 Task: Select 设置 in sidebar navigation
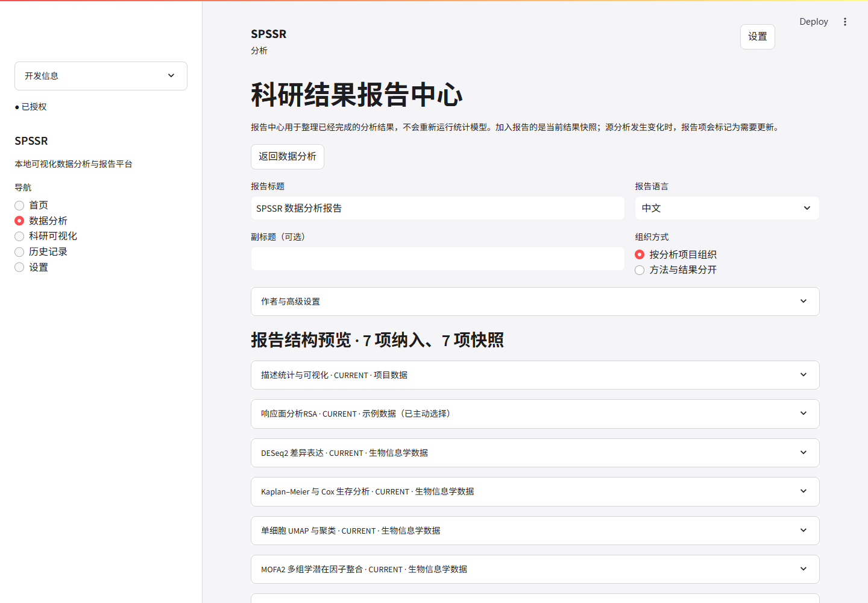coord(31,267)
